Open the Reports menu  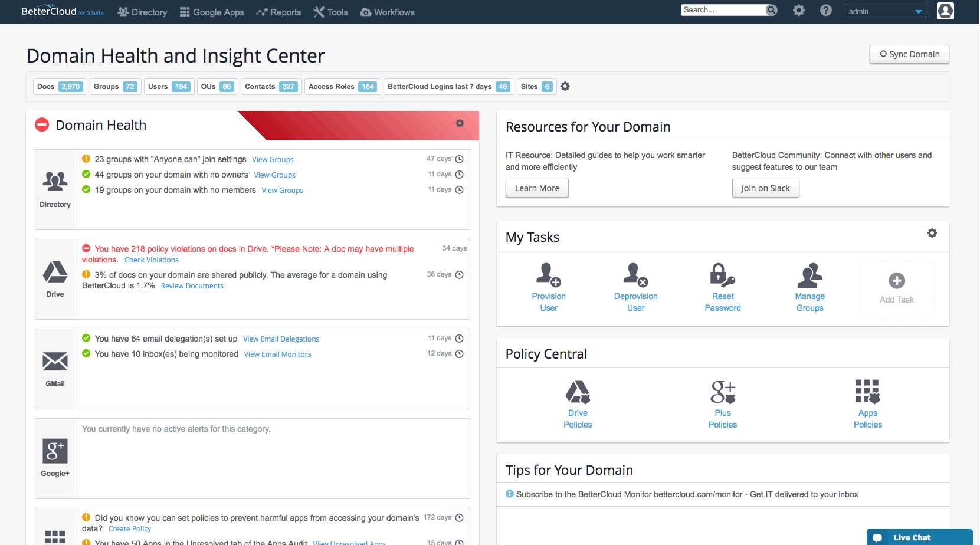(x=278, y=12)
